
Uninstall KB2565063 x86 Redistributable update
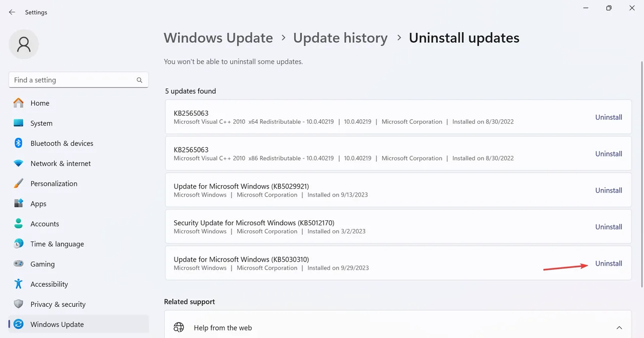(609, 154)
